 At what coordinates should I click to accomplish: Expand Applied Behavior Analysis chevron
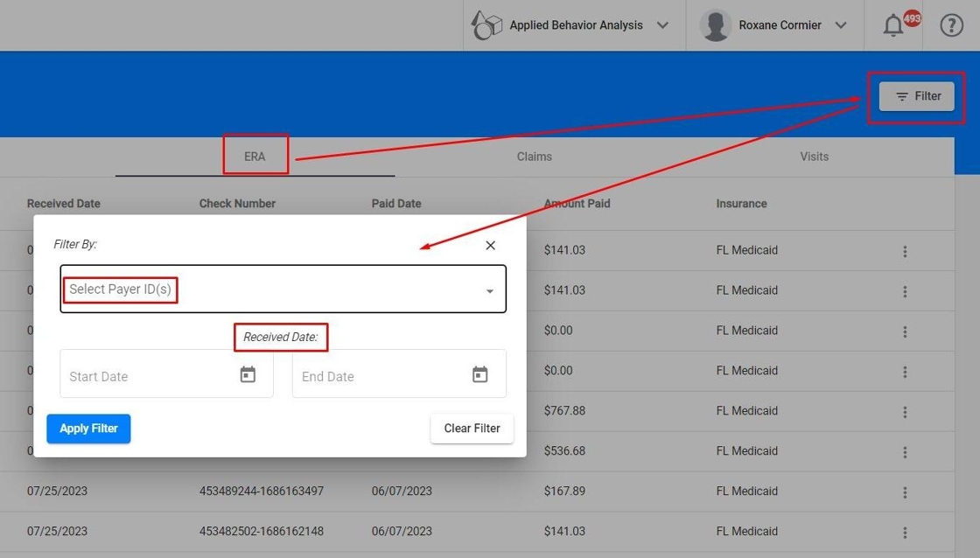pyautogui.click(x=662, y=25)
